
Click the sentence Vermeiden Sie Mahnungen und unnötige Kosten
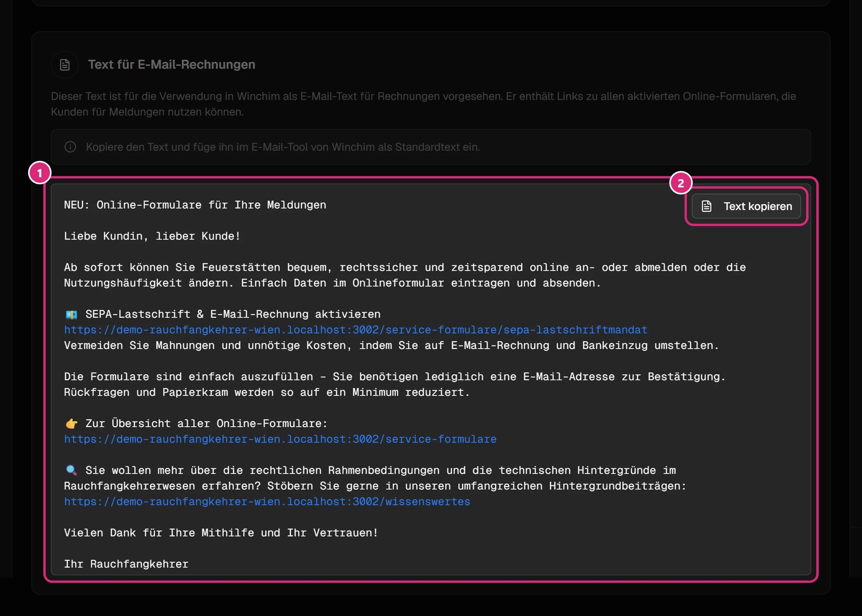[392, 345]
